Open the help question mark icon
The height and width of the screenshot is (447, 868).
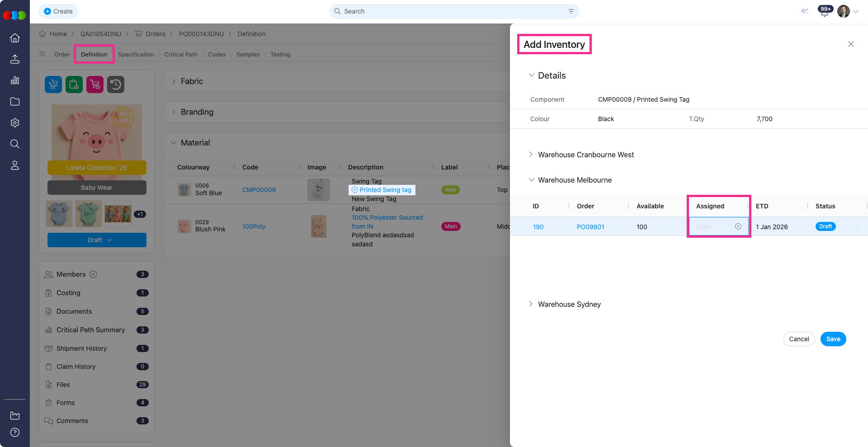pyautogui.click(x=15, y=433)
